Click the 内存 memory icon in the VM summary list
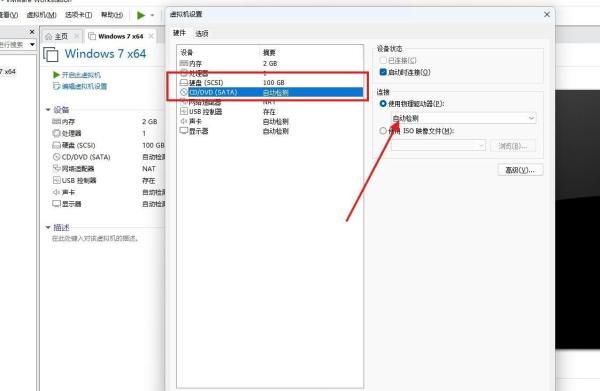 pyautogui.click(x=56, y=121)
